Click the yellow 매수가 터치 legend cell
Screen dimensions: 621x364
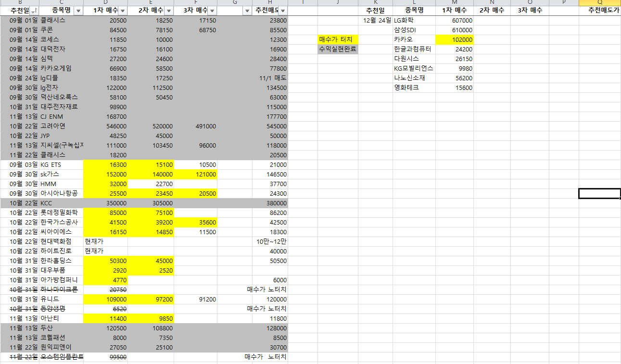coord(338,39)
